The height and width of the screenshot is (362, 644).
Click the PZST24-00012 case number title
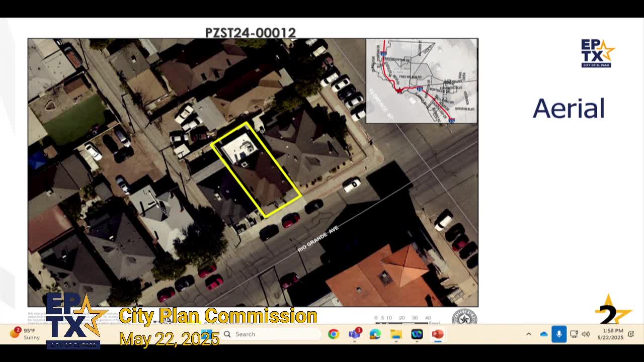coord(251,33)
